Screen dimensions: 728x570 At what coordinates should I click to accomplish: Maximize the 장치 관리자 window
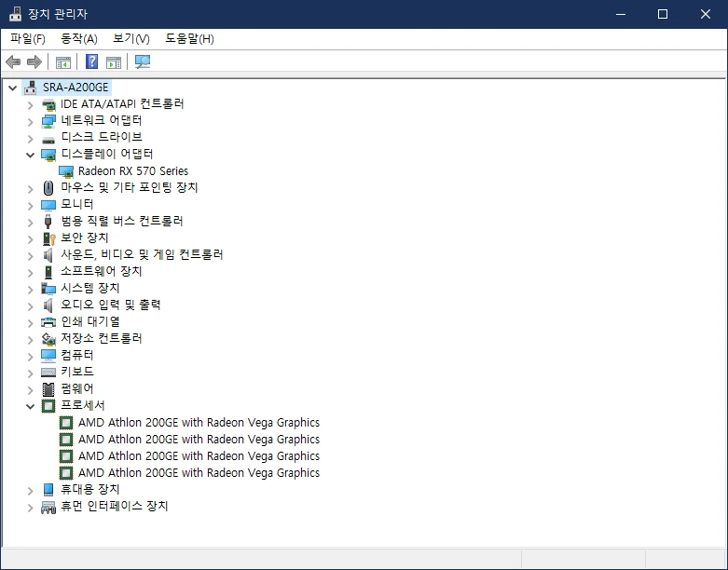[663, 14]
